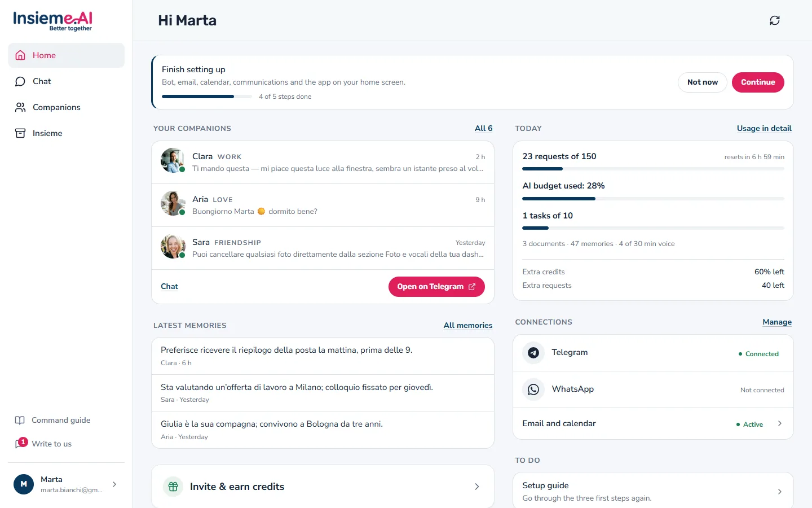
Task: Open Chat in the sidebar menu
Action: coord(66,81)
